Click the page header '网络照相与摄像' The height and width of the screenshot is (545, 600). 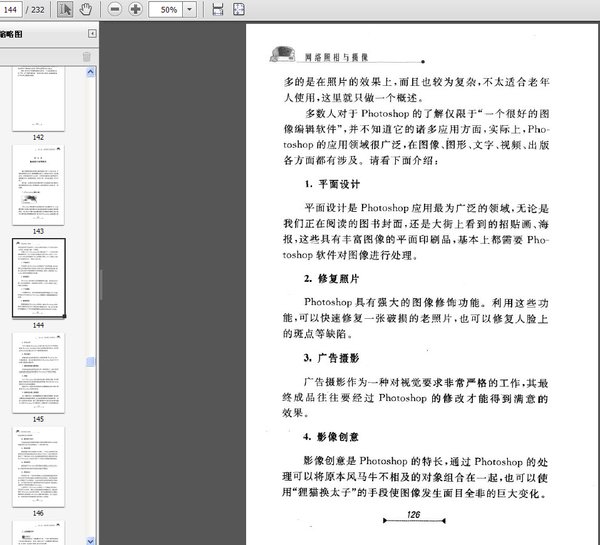point(336,57)
